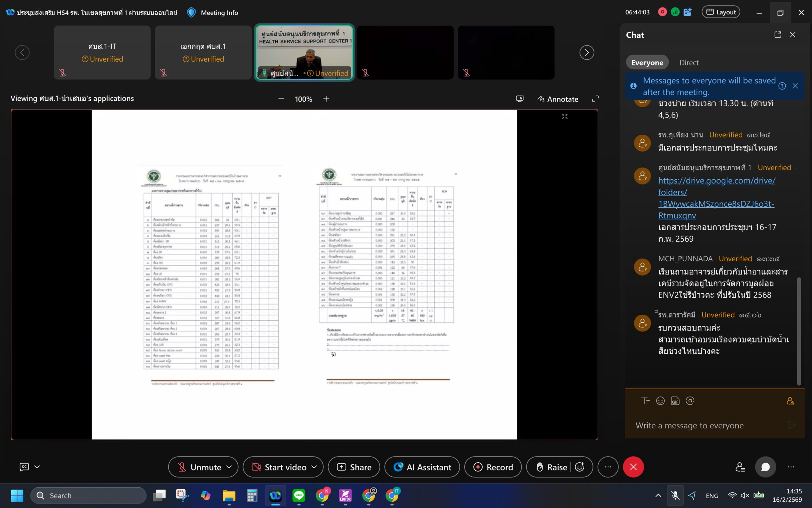This screenshot has width=812, height=508.
Task: Open AI Assistant
Action: click(x=422, y=467)
